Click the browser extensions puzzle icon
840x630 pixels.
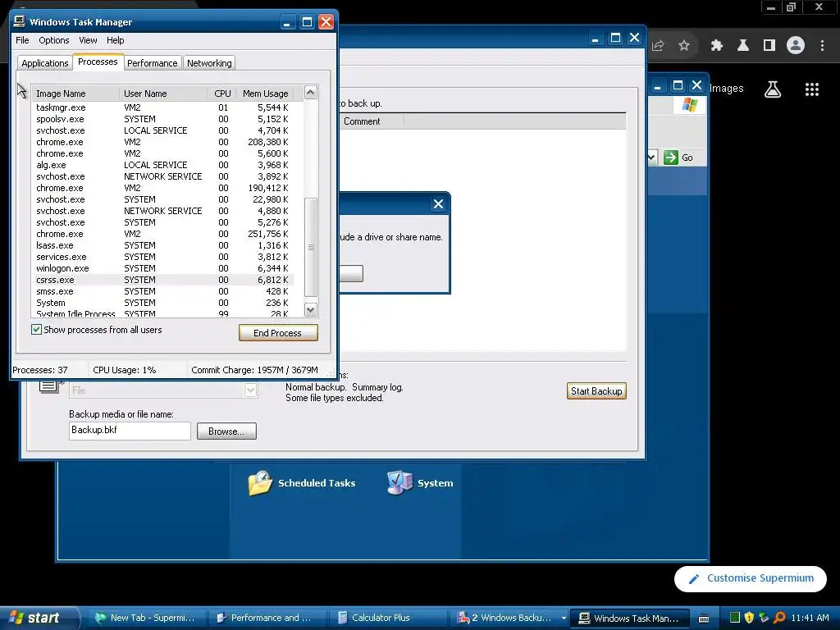coord(716,46)
